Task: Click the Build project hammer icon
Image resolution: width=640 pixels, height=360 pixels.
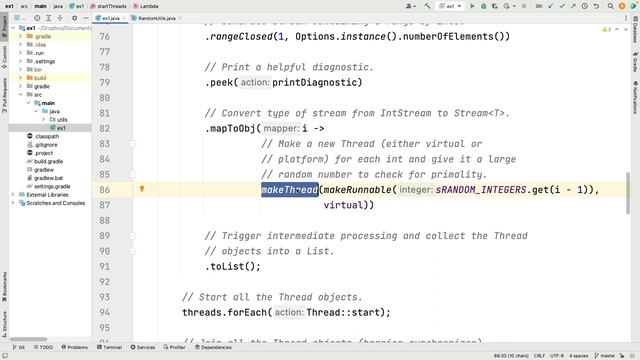Action: tap(427, 6)
